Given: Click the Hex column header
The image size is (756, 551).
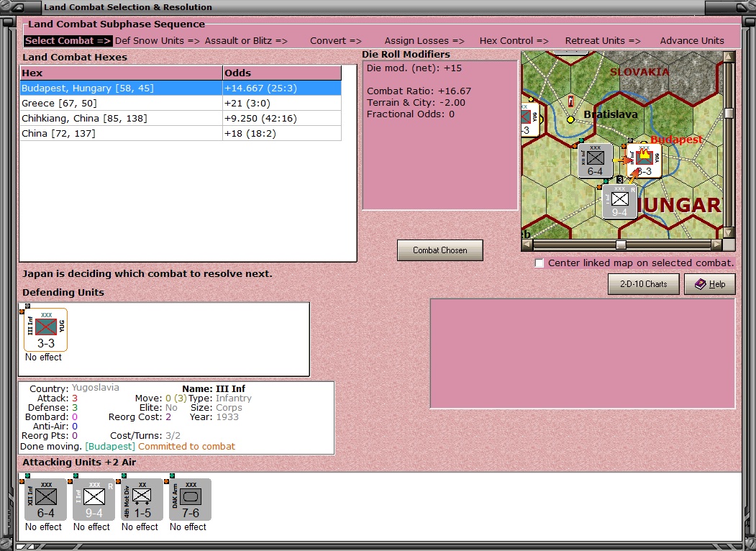Looking at the screenshot, I should click(121, 73).
